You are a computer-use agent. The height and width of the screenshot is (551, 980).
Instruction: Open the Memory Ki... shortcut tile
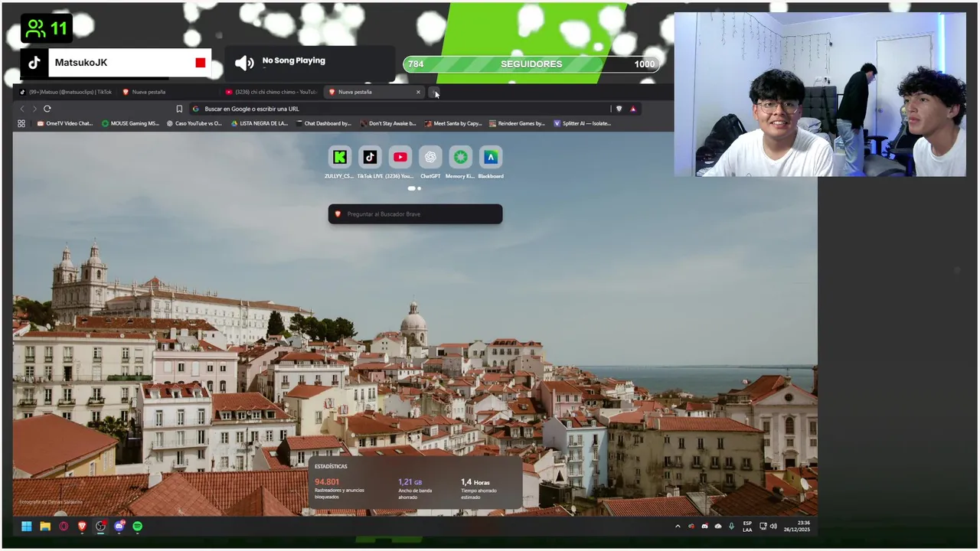point(461,158)
